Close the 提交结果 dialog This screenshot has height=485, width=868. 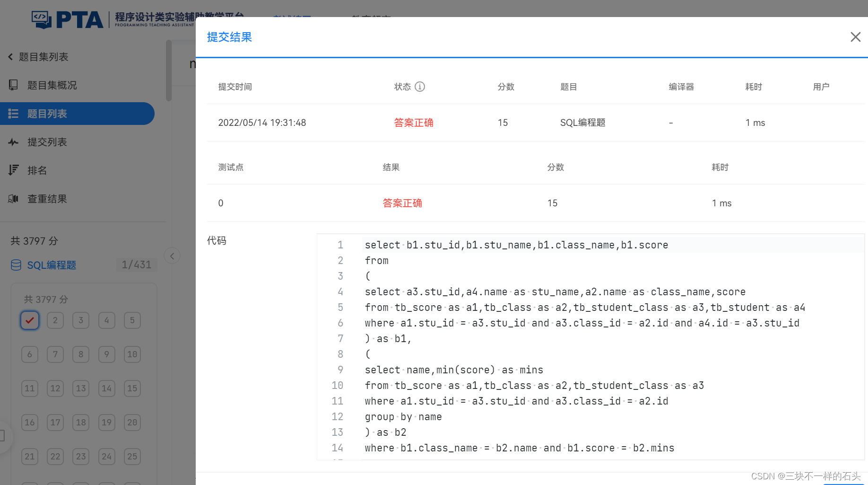point(855,37)
